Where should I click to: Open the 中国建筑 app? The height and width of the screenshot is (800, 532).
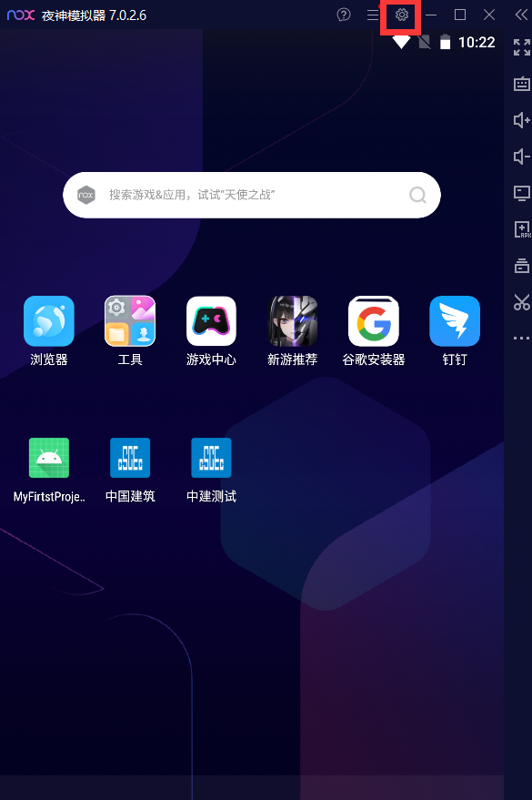point(130,471)
